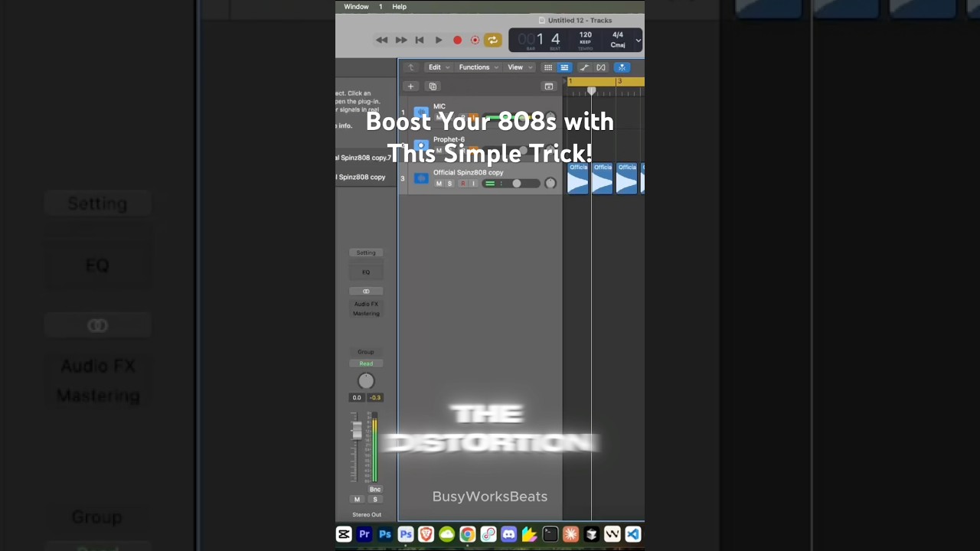Open the Cmaj key signature field

[617, 45]
